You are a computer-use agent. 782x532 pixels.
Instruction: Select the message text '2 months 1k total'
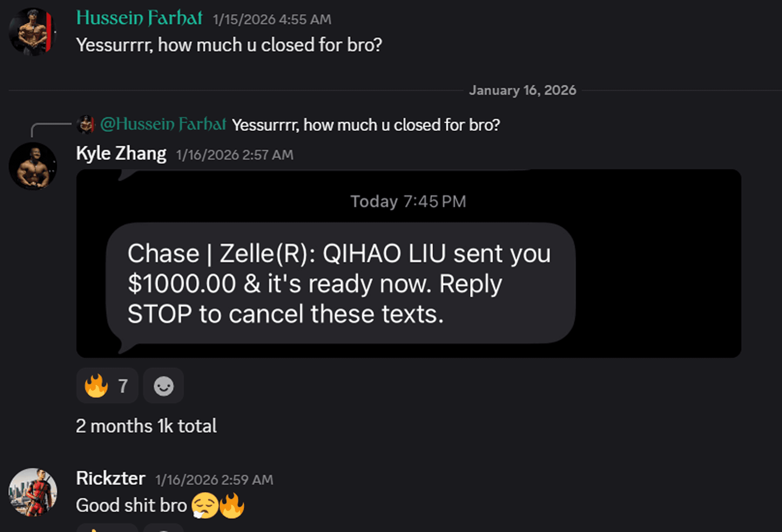click(146, 425)
